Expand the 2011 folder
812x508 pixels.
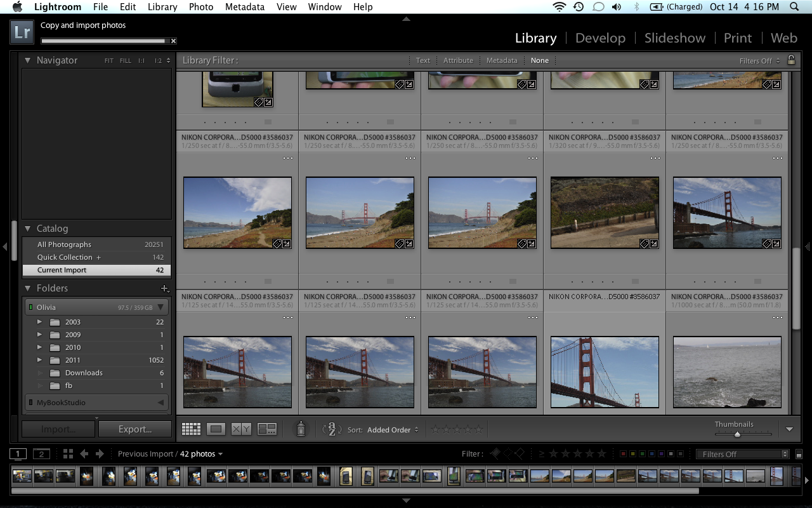click(40, 360)
